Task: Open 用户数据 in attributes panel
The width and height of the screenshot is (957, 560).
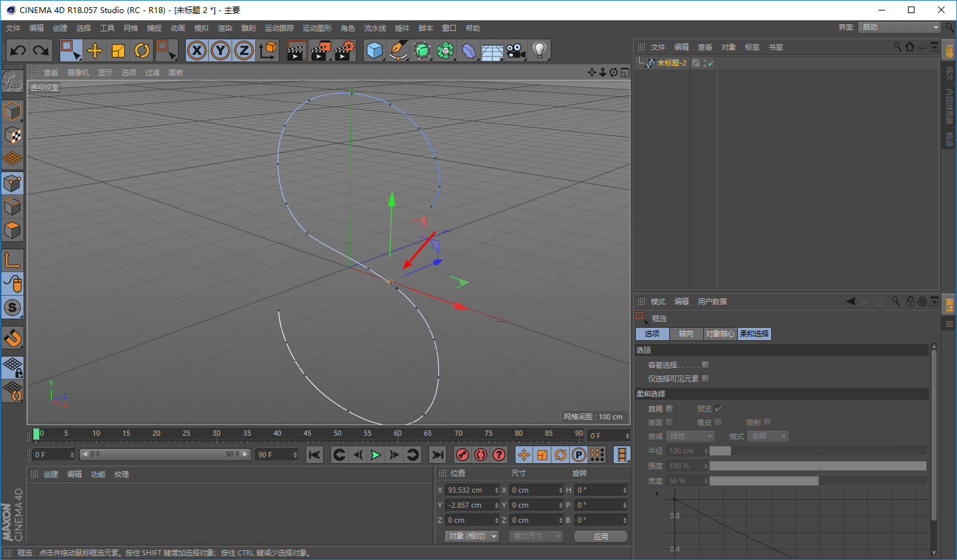Action: [x=712, y=302]
